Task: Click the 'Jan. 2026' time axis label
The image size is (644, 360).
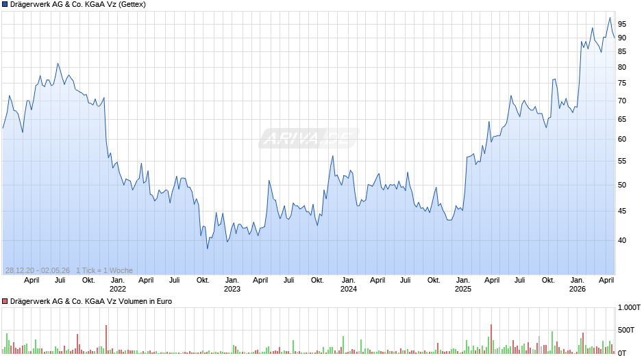Action: 578,285
